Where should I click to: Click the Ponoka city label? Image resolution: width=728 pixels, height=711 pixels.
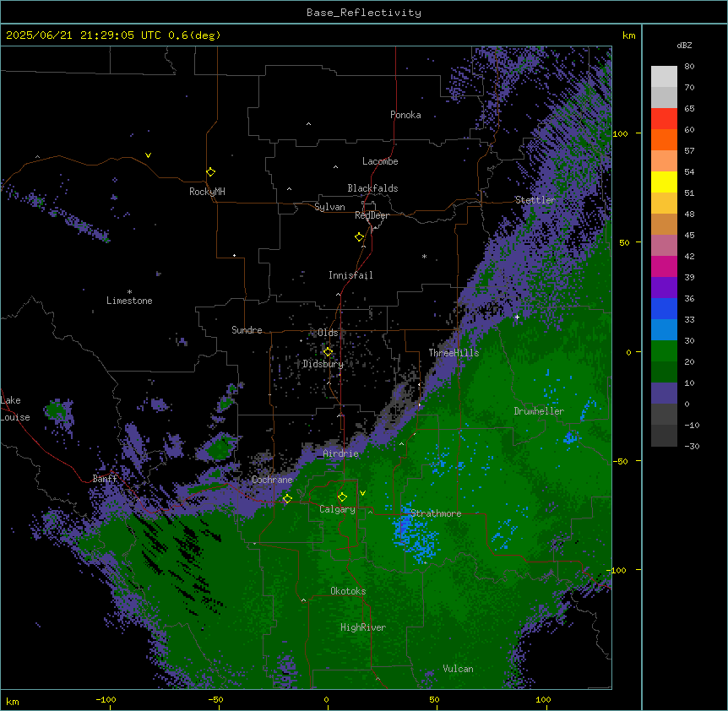pyautogui.click(x=405, y=115)
